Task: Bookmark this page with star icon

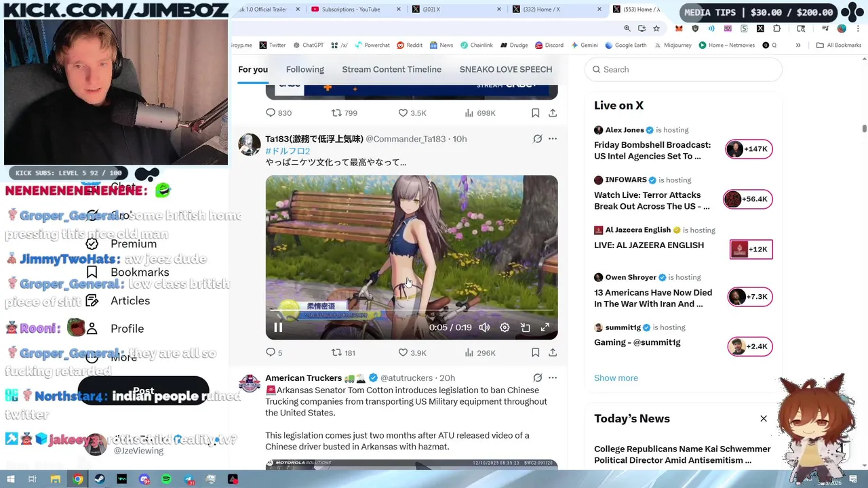Action: [656, 28]
